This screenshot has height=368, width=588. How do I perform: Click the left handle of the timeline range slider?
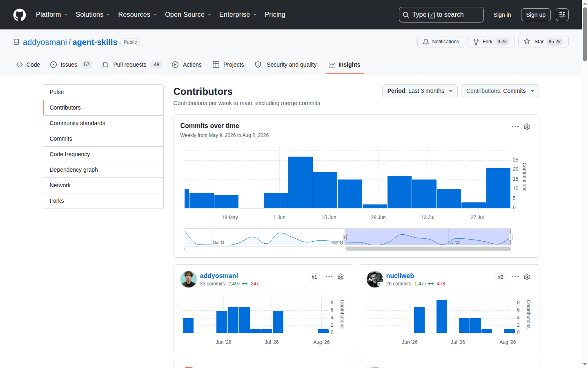pos(345,237)
